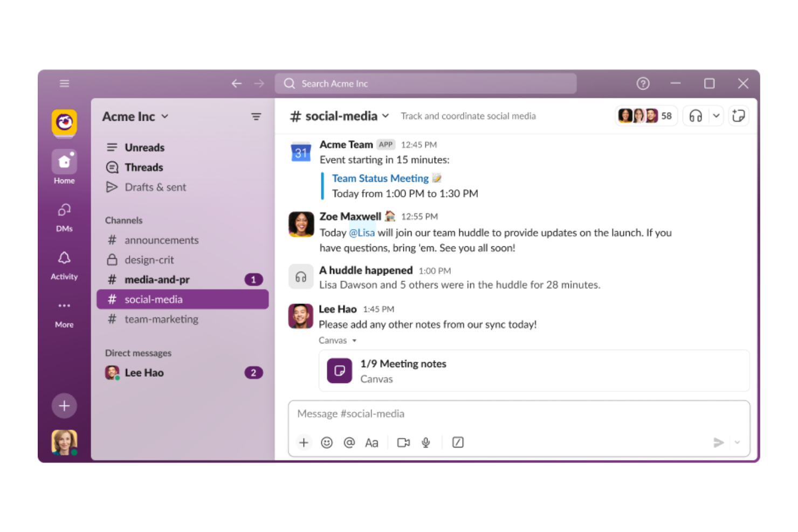Click the @Lisa mention in Zoe's message
This screenshot has height=532, width=798.
coord(362,232)
